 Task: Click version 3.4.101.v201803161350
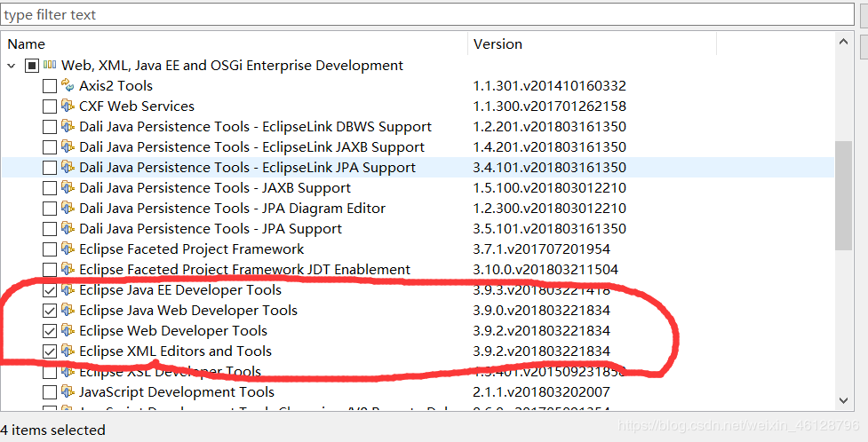click(549, 168)
